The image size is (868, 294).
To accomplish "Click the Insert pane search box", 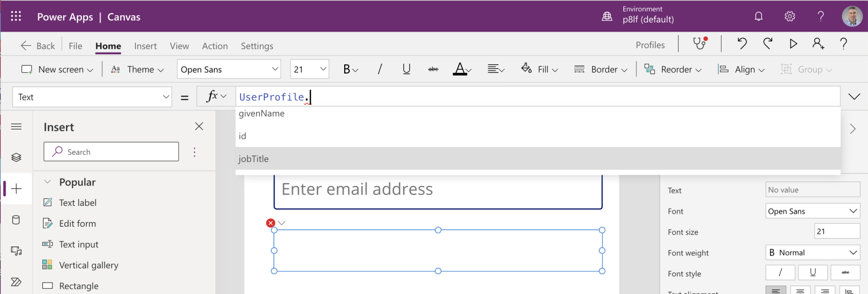I will tap(111, 152).
